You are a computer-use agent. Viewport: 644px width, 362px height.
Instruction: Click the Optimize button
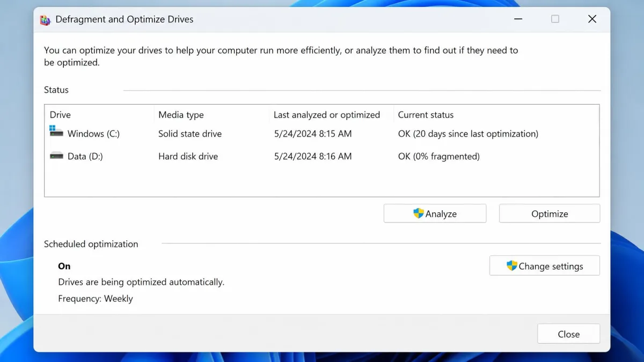550,213
